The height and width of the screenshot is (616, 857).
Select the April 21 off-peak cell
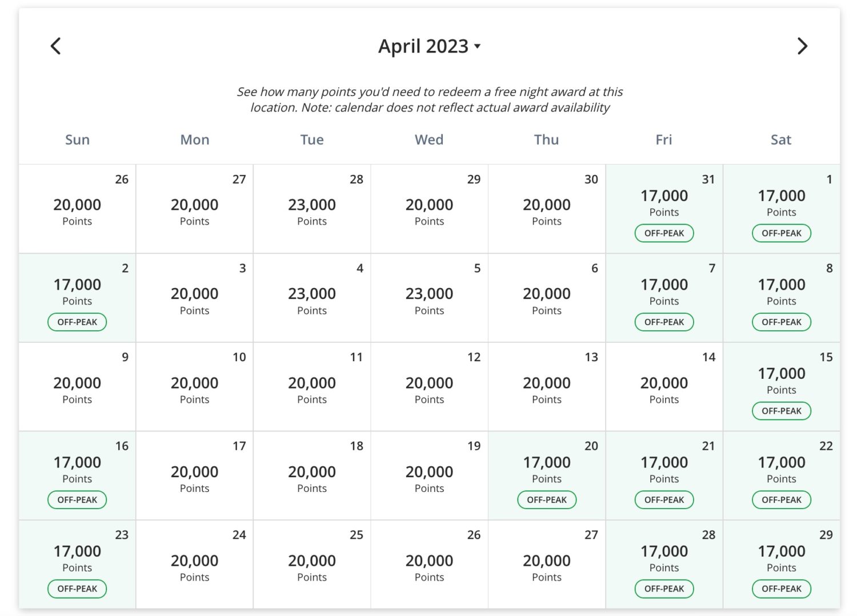(x=664, y=475)
